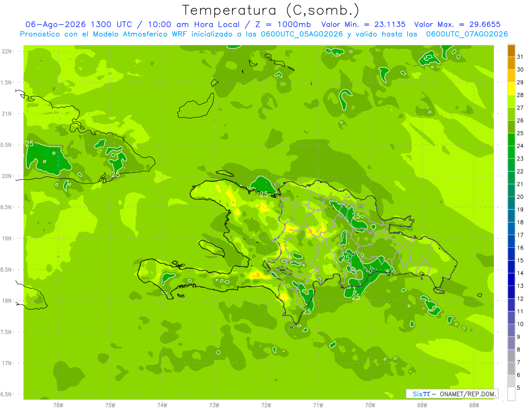Click longitude label "68W"
The image size is (532, 411).
[x=474, y=405]
